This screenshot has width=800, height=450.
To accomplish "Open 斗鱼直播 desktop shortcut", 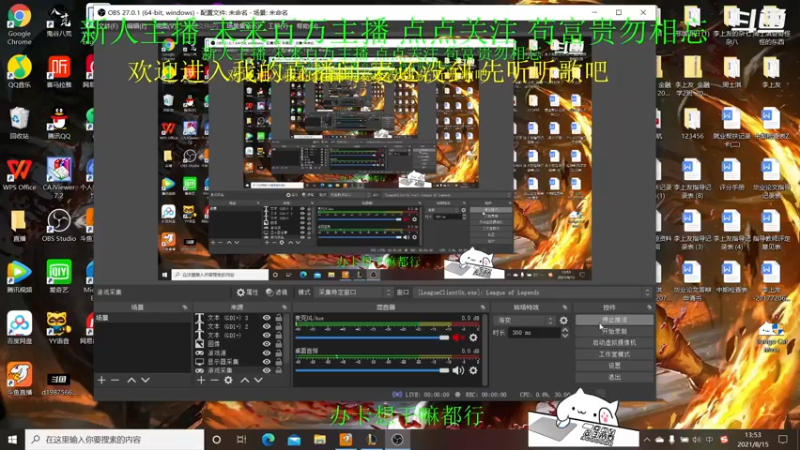I will point(19,378).
